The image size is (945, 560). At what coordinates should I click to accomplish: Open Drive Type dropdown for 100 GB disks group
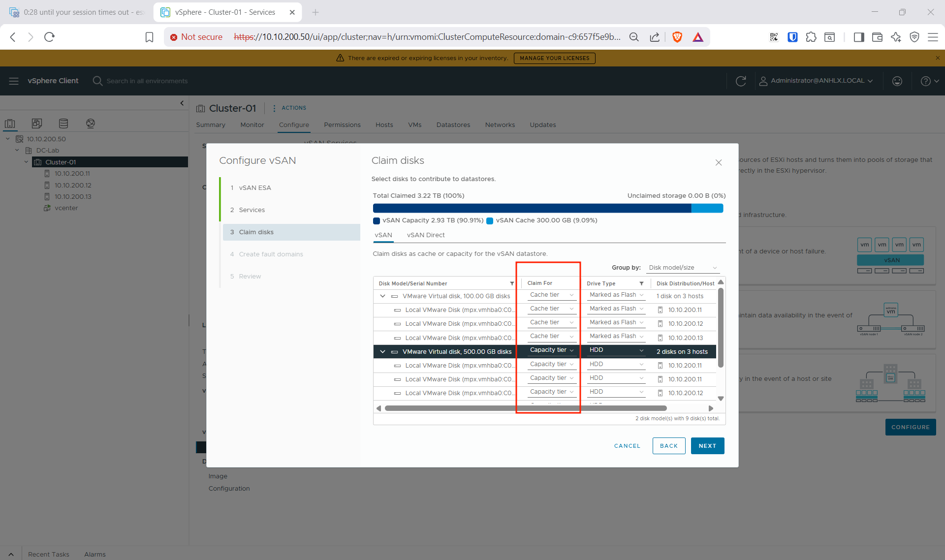point(616,295)
